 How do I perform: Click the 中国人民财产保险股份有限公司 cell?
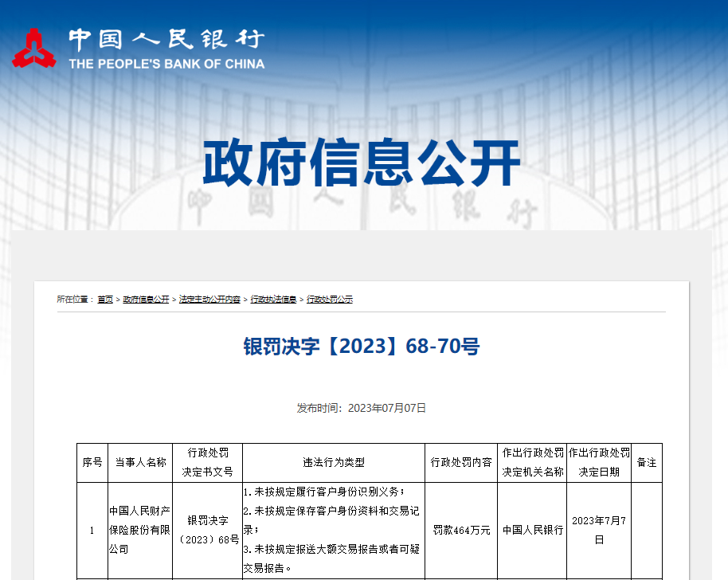coord(140,530)
